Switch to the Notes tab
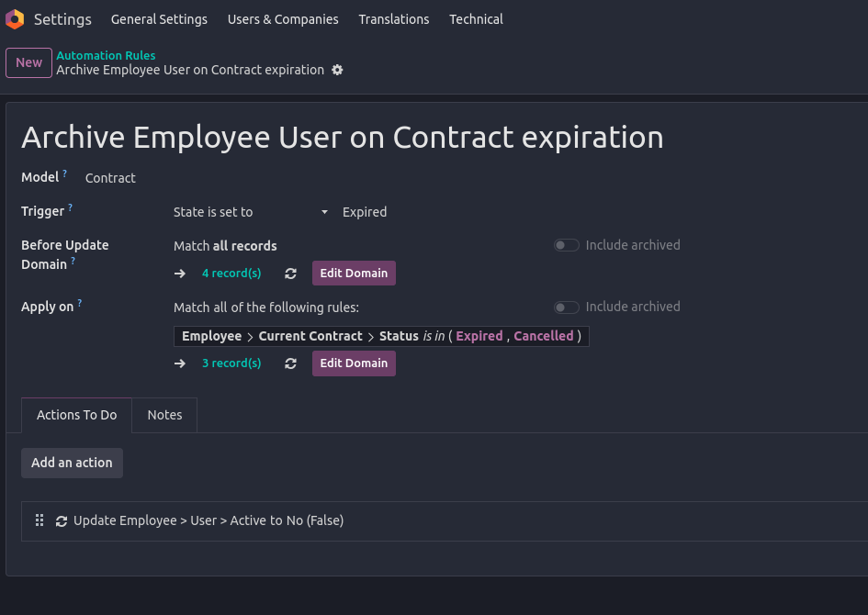Screen dimensions: 868x615 (164, 415)
